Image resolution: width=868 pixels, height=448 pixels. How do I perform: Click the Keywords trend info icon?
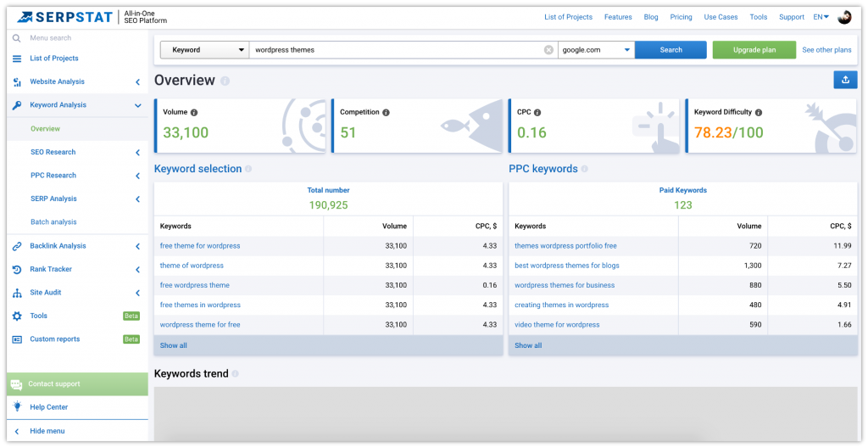point(236,374)
